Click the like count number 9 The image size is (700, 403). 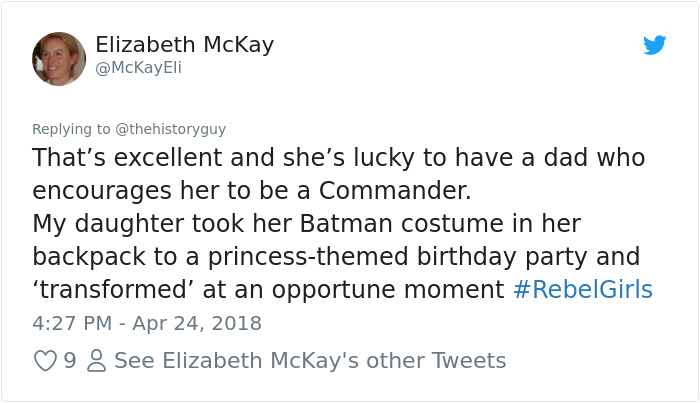coord(70,361)
